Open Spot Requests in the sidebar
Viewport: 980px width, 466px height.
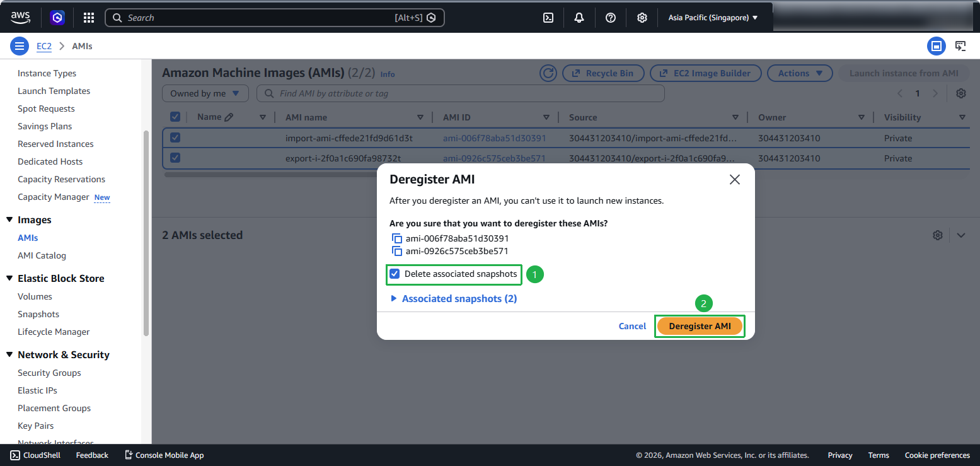point(46,108)
